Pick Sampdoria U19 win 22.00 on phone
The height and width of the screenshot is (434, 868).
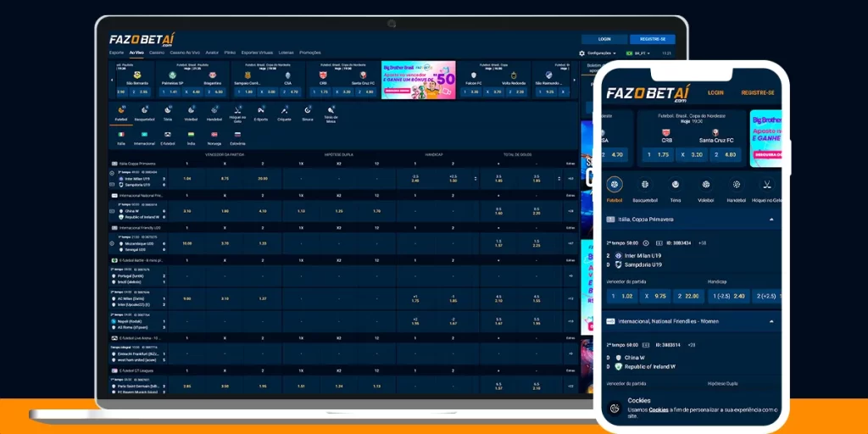[688, 296]
